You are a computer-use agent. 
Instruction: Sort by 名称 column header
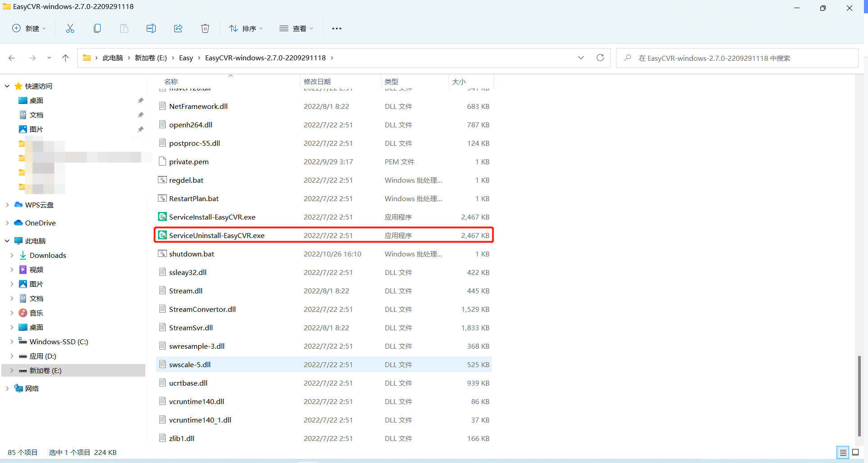(x=171, y=81)
